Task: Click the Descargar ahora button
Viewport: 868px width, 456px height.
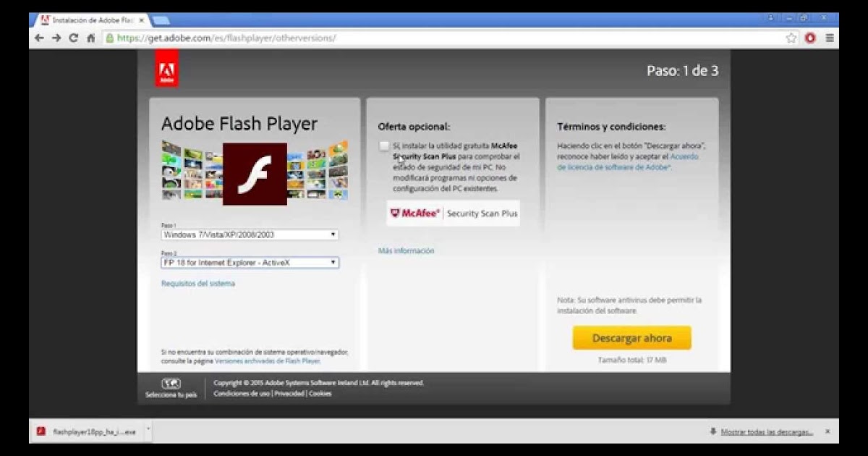Action: (632, 338)
